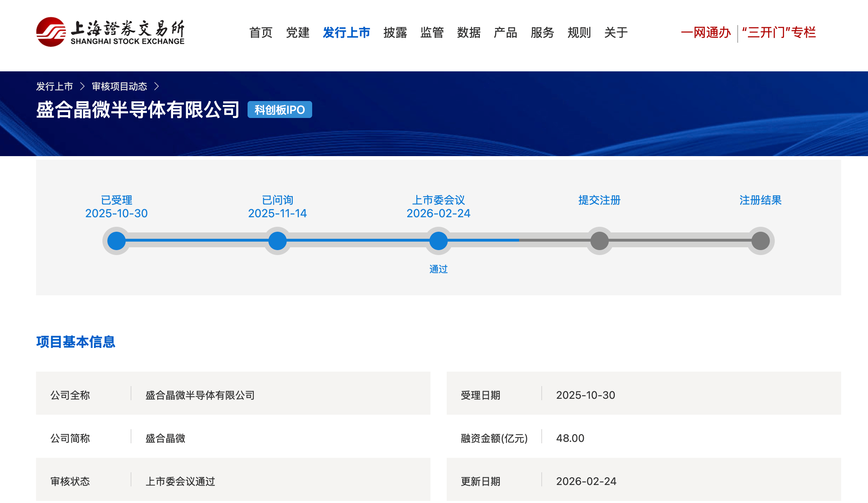Click the 上市委会议 progress node
The image size is (868, 503).
click(x=439, y=241)
